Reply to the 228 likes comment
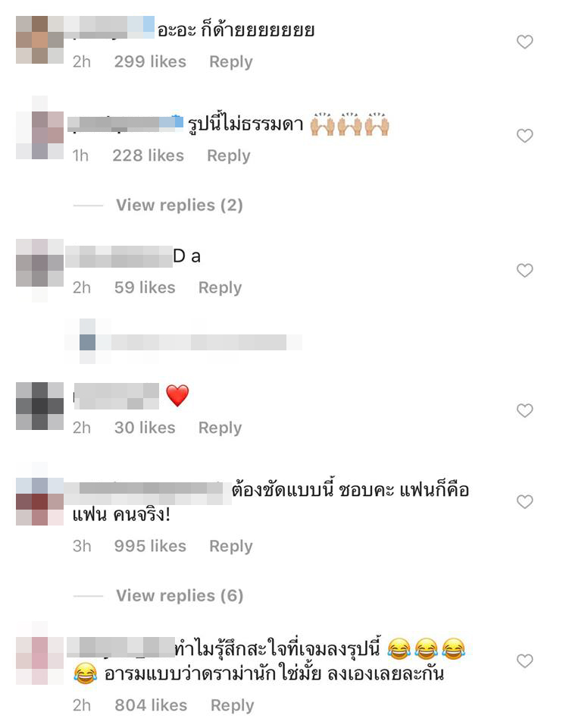The width and height of the screenshot is (563, 728). [229, 155]
